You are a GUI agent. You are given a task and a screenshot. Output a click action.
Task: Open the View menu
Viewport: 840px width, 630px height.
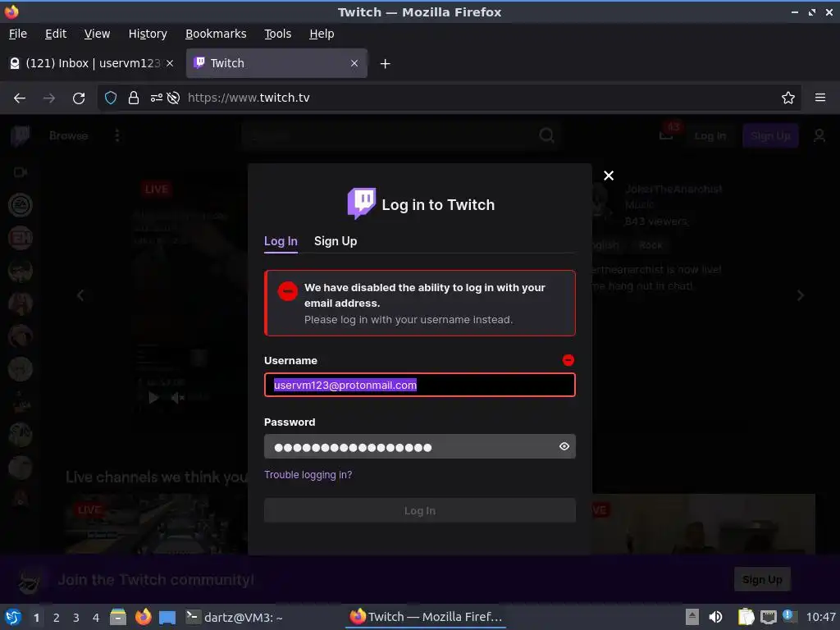[97, 34]
